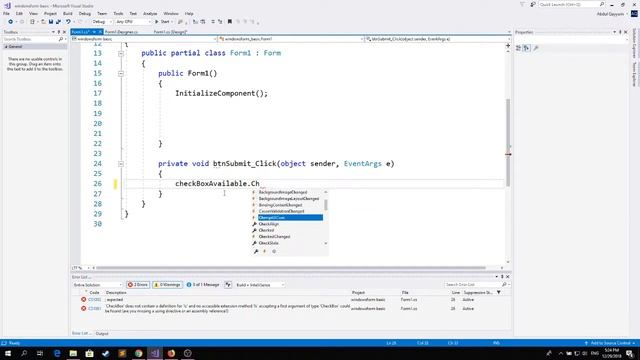640x360 pixels.
Task: Click the editor vertical scrollbar thumb
Action: [508, 142]
